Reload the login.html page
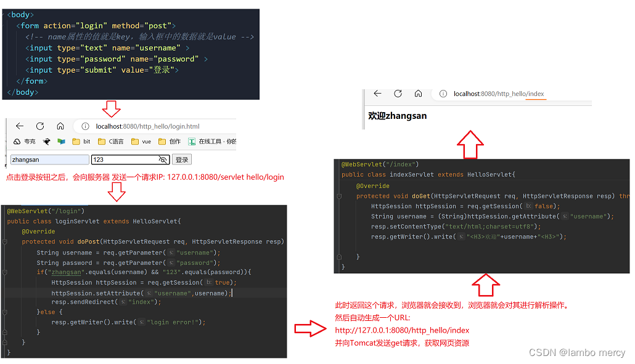This screenshot has height=364, width=635. (40, 126)
